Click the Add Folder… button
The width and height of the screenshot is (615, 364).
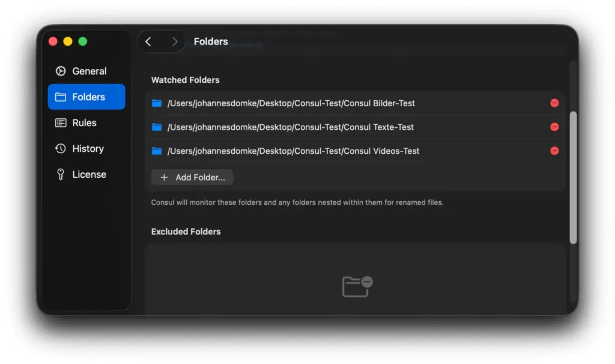pos(192,177)
